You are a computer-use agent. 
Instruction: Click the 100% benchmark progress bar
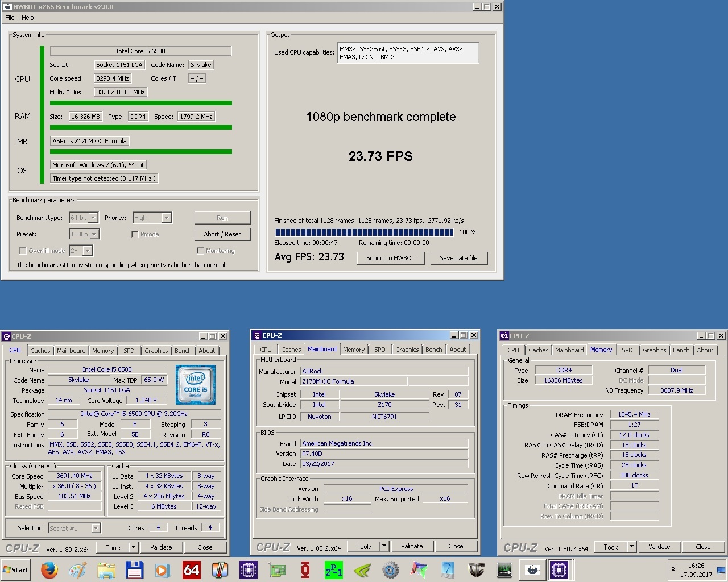[364, 232]
